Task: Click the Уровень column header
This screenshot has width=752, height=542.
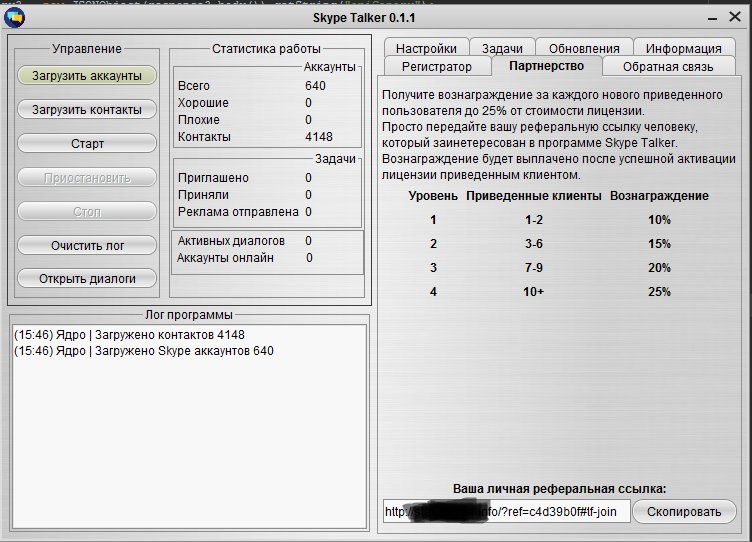Action: (x=434, y=196)
